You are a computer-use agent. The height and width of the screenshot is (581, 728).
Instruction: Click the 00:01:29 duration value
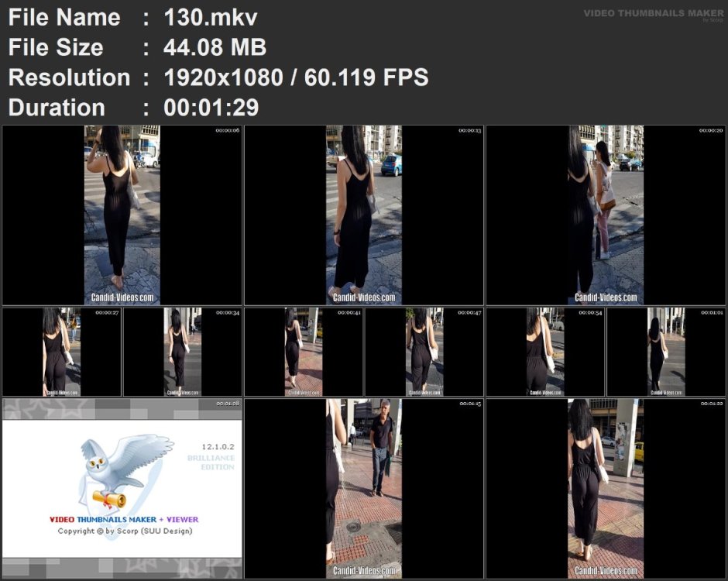pos(211,108)
